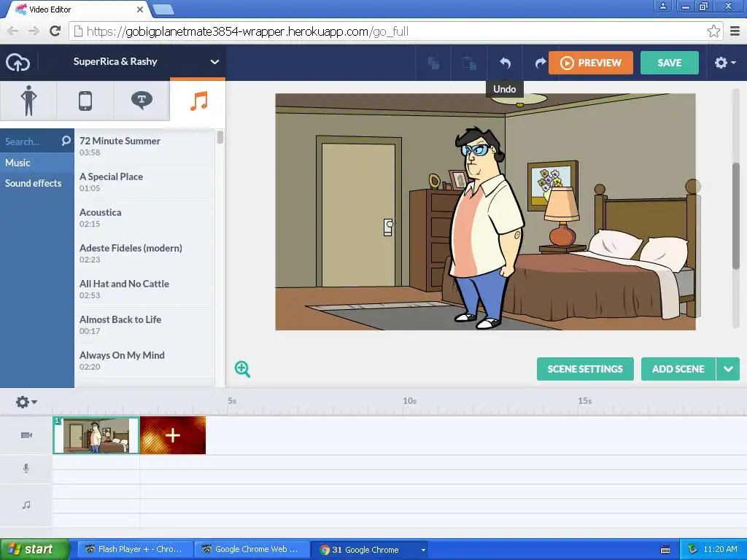The width and height of the screenshot is (747, 560).
Task: Click the Undo arrow
Action: coord(505,63)
